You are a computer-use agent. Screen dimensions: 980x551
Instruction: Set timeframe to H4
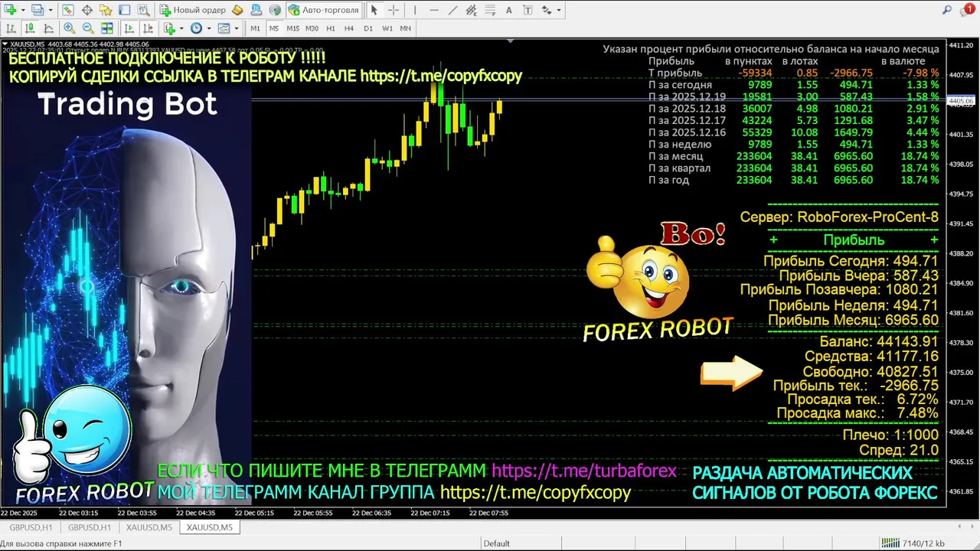click(x=348, y=28)
